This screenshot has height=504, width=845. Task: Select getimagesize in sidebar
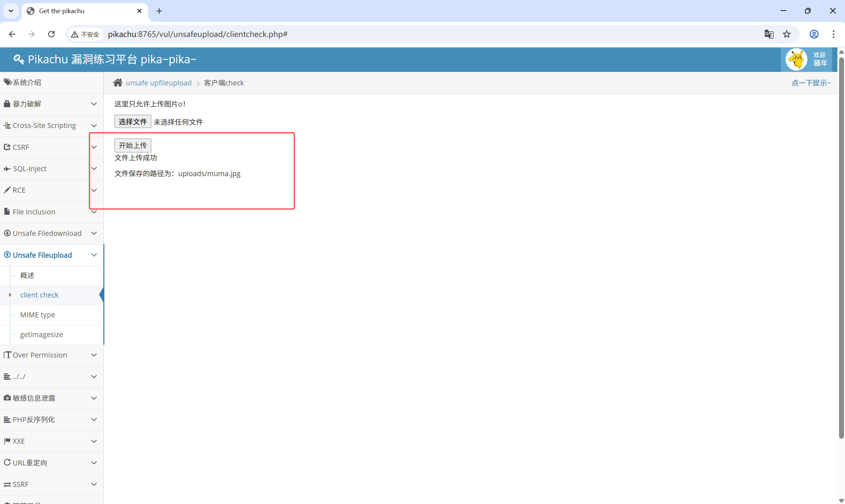tap(42, 334)
